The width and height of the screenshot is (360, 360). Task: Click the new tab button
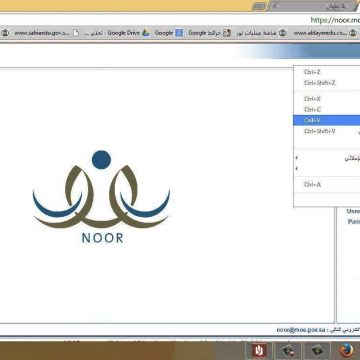[259, 6]
